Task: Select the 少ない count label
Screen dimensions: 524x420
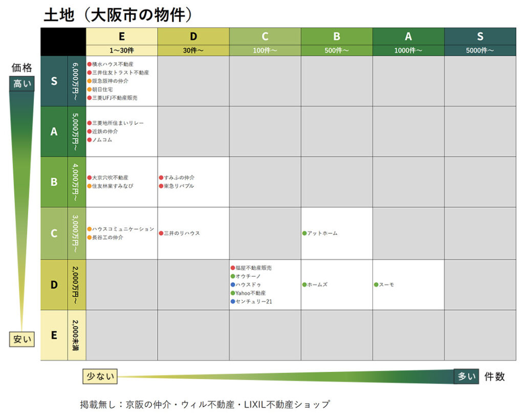Action: (99, 377)
